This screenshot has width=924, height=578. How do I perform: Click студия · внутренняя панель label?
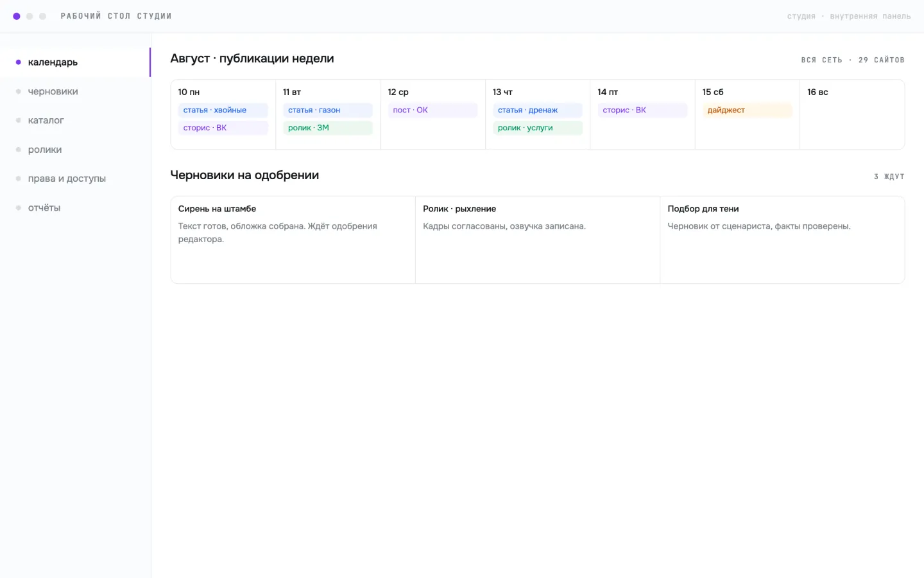pyautogui.click(x=849, y=16)
